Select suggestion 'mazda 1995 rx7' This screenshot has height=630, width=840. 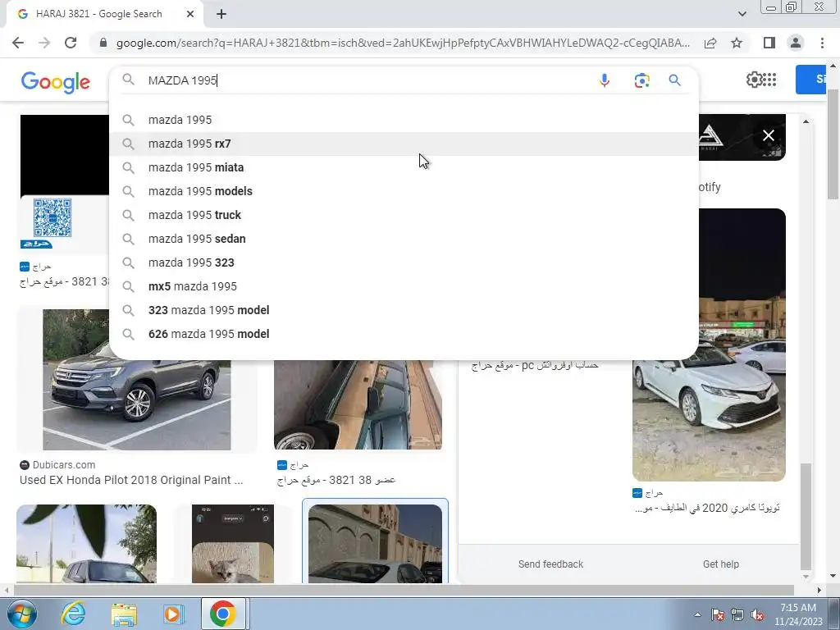pyautogui.click(x=404, y=144)
